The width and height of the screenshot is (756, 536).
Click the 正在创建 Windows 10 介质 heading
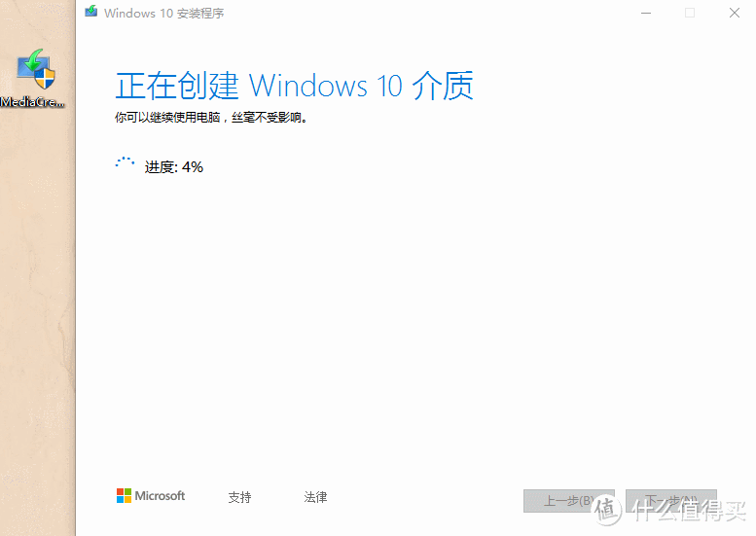294,86
